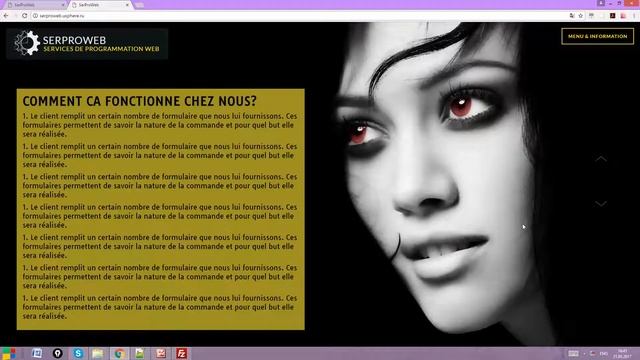
Task: Open the Chrome three-dot menu
Action: [x=634, y=16]
